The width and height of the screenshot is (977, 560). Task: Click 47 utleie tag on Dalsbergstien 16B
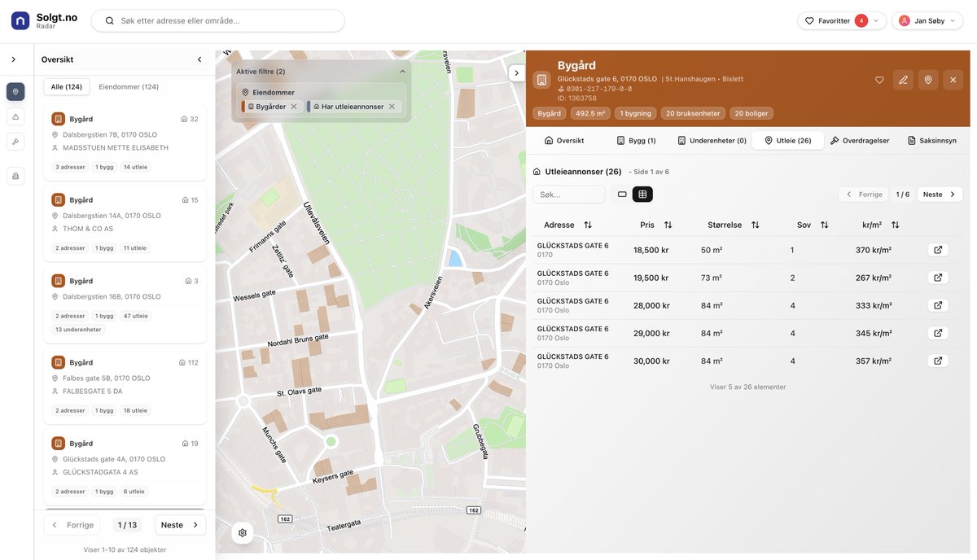pos(135,316)
